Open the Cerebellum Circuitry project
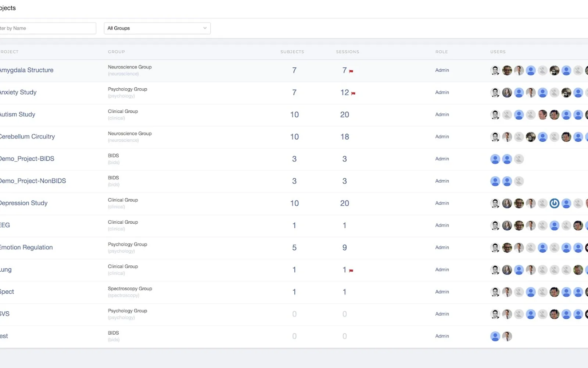Viewport: 588px width, 368px height. pos(27,137)
